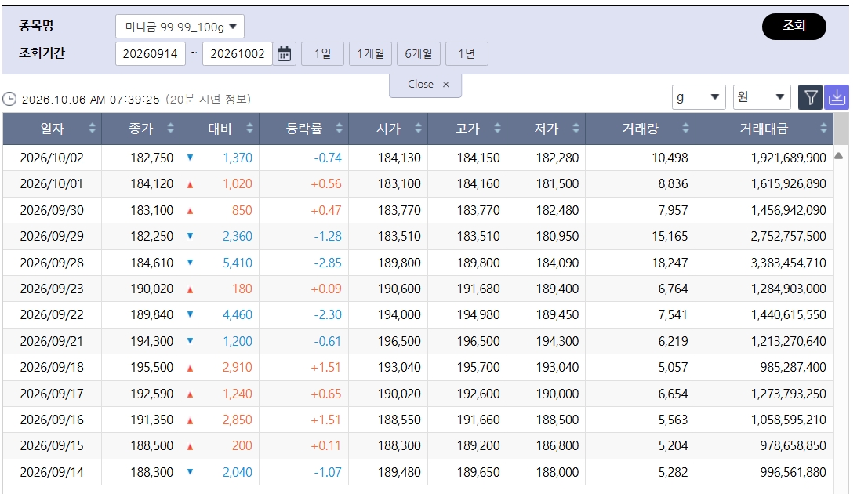This screenshot has height=494, width=868.
Task: Click the change value 2,910
Action: [238, 368]
